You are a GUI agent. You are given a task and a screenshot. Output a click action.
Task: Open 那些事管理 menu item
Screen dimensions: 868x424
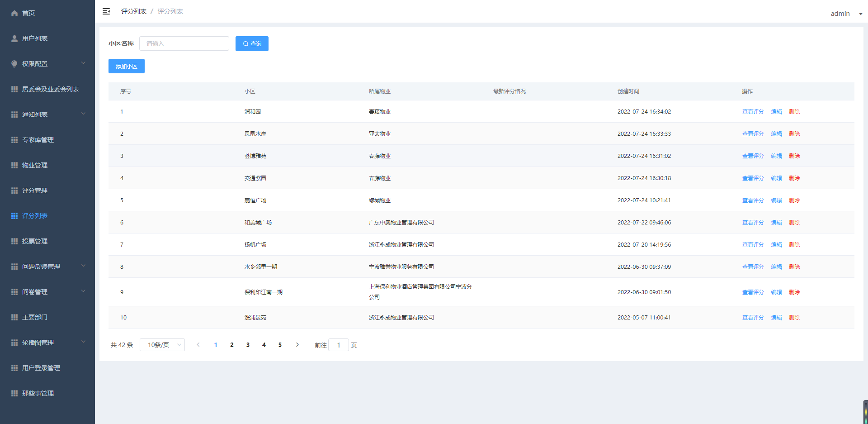pos(38,393)
